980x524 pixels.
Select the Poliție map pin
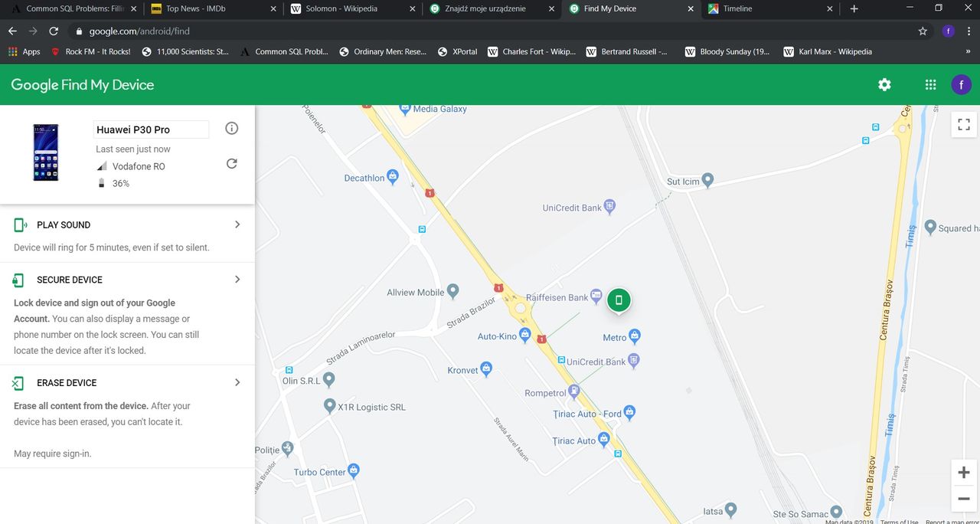[288, 447]
